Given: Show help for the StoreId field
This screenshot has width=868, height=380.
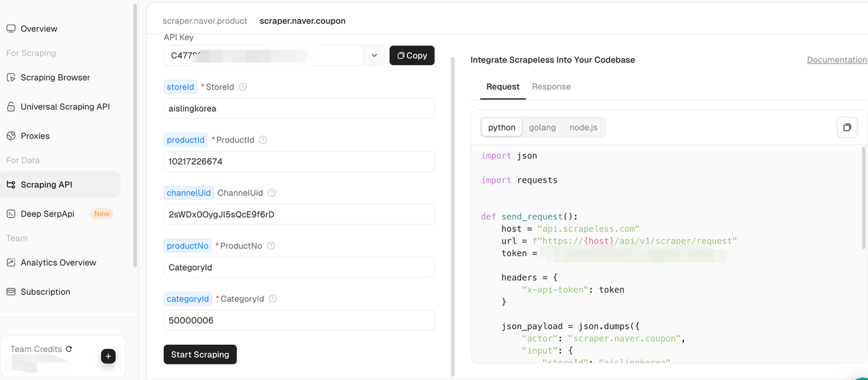Looking at the screenshot, I should [x=243, y=87].
